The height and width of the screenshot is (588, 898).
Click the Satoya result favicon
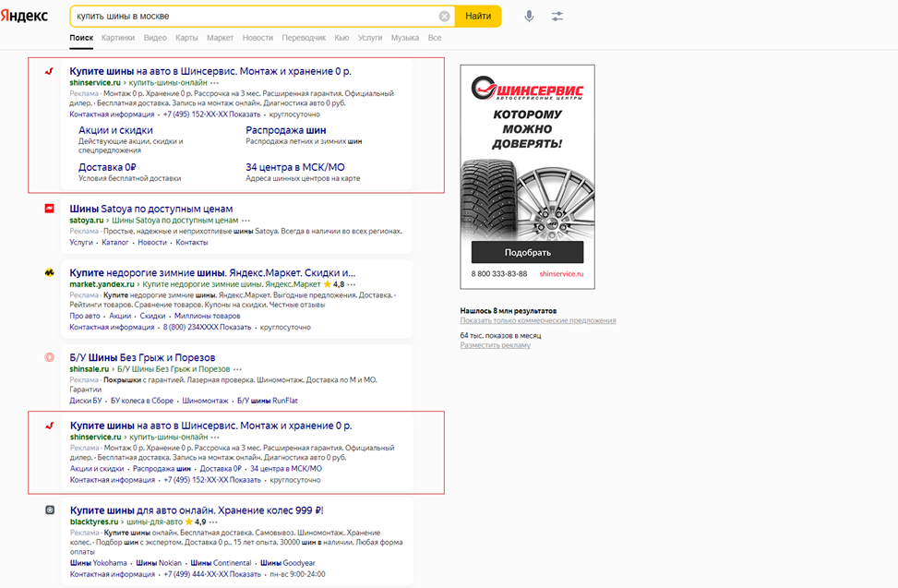point(50,209)
